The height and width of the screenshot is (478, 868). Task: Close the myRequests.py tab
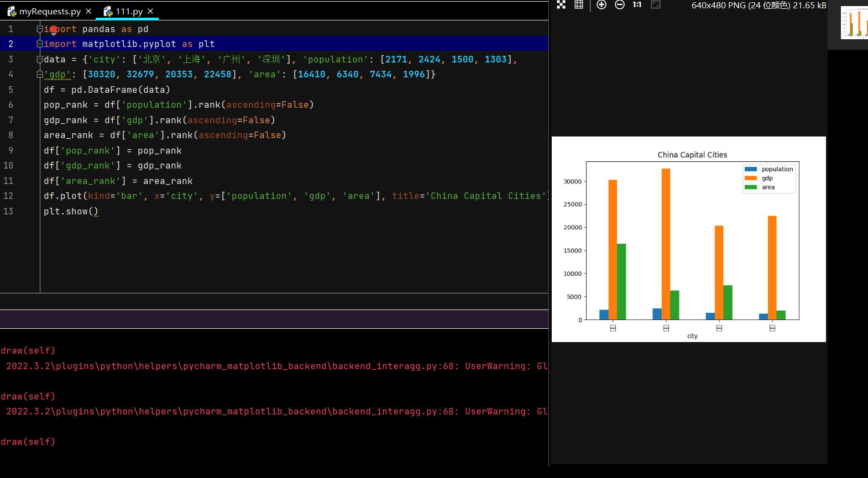(x=88, y=11)
